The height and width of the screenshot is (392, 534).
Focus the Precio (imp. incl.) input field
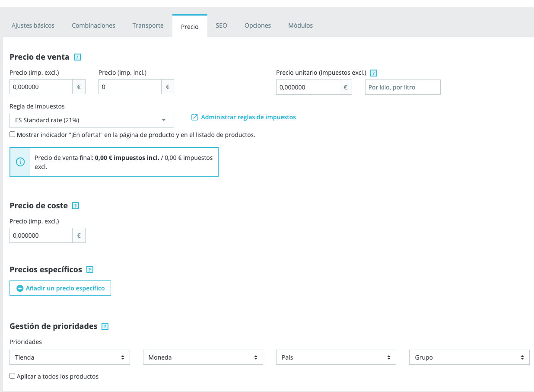coord(130,87)
